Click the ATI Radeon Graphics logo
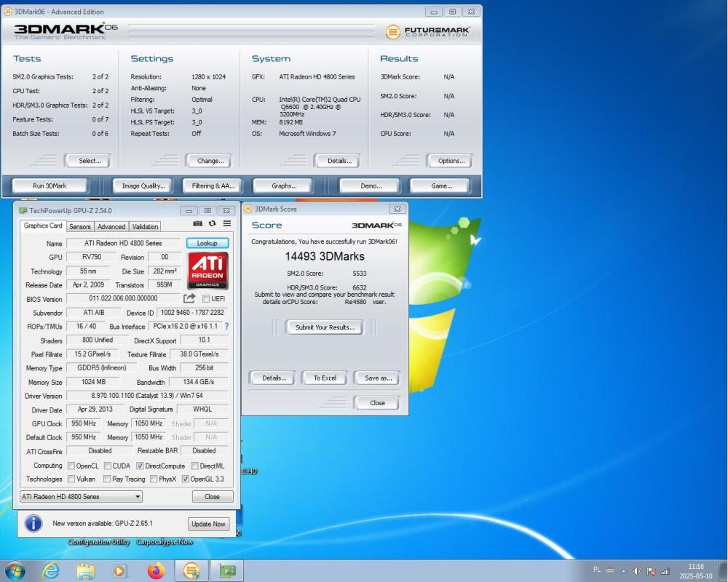The height and width of the screenshot is (582, 728). pos(207,270)
